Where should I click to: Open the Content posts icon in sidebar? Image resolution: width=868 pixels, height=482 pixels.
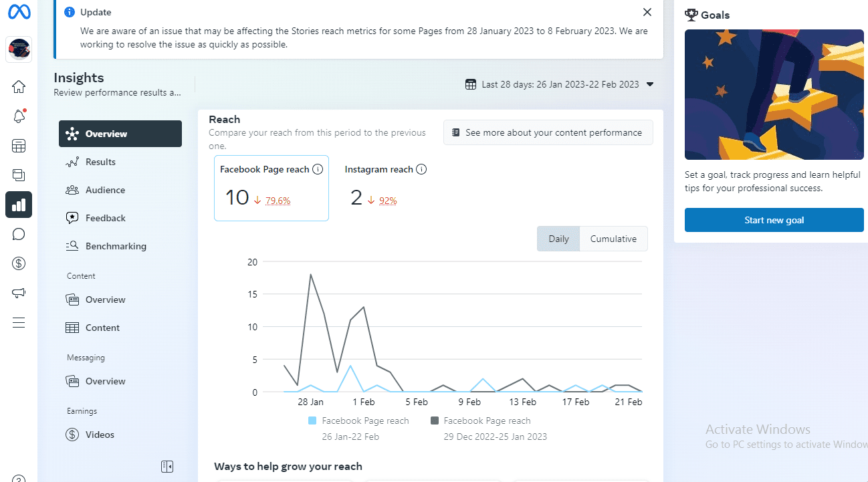(19, 175)
